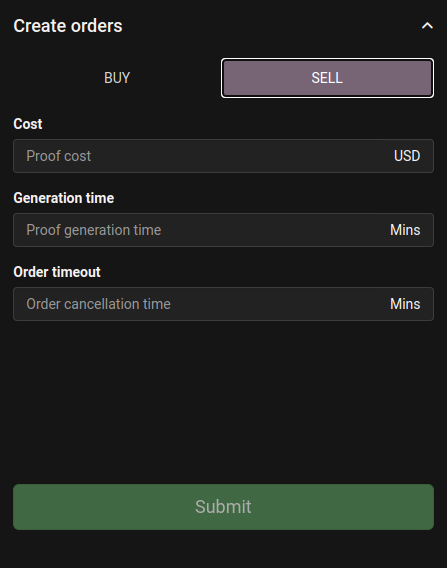The image size is (447, 568).
Task: Click the USD currency suffix
Action: (x=407, y=156)
